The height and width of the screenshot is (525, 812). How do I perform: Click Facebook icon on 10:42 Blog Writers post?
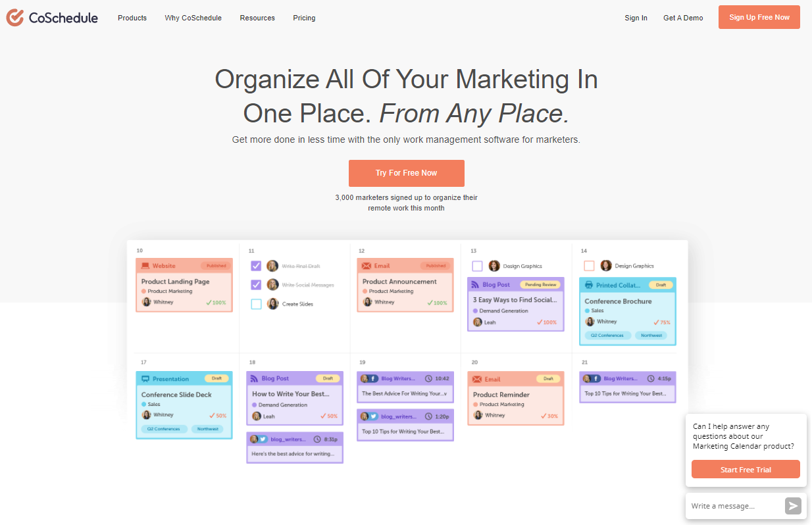[373, 379]
